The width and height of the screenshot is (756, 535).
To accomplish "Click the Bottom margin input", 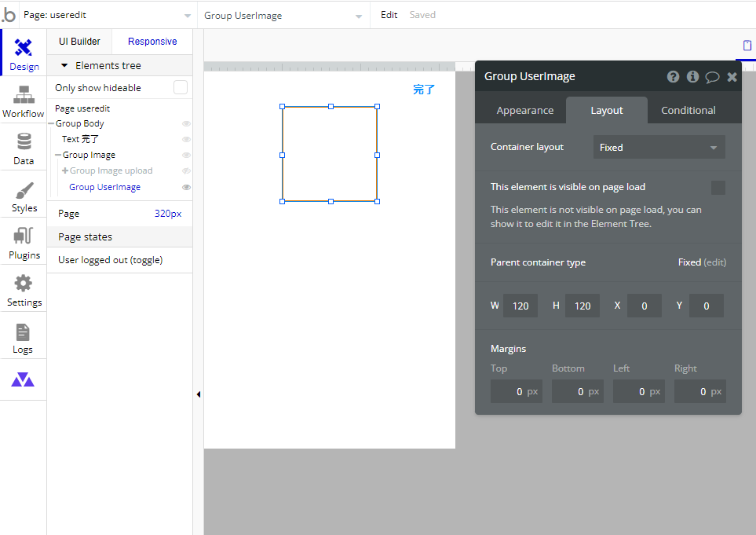I will pos(578,391).
